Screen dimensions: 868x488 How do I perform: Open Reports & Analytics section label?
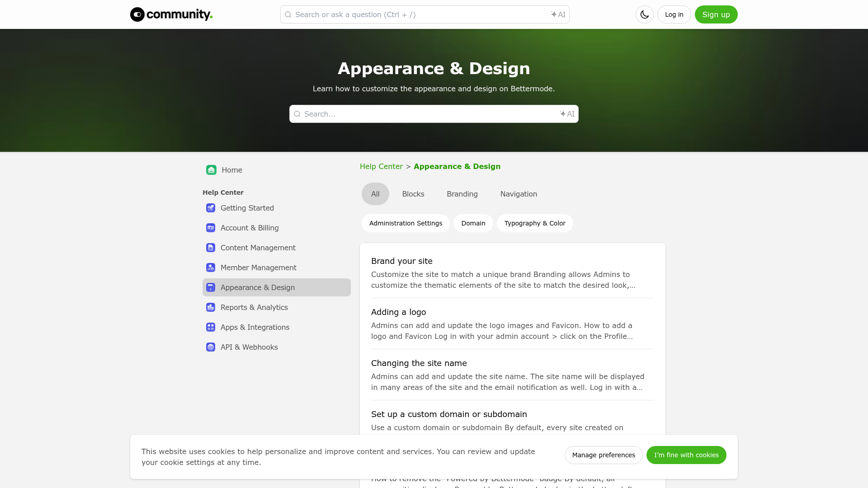254,307
